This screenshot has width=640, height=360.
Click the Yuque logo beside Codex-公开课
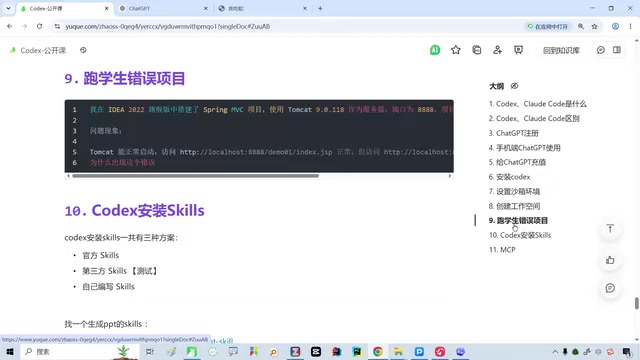pos(13,50)
